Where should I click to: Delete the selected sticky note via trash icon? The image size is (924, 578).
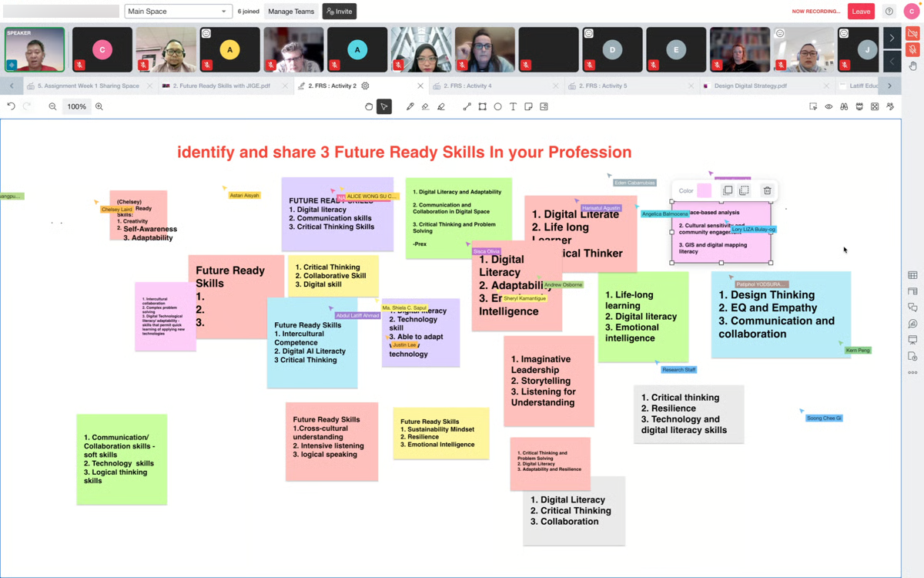coord(767,190)
